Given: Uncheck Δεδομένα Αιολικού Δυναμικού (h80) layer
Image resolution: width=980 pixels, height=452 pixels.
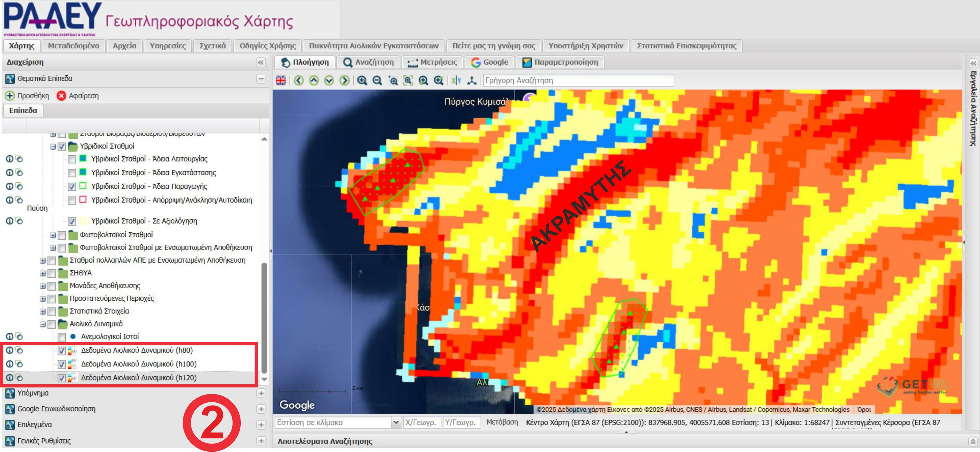Looking at the screenshot, I should (61, 351).
